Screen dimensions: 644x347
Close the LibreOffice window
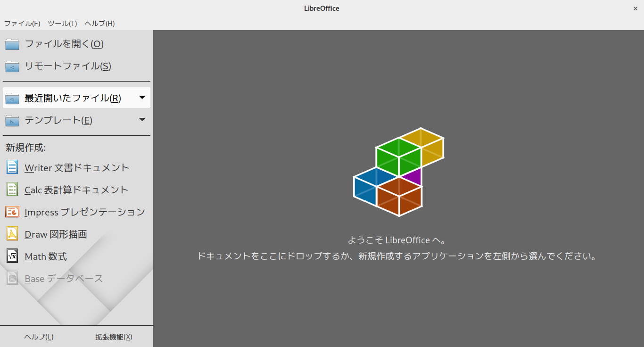(x=636, y=8)
